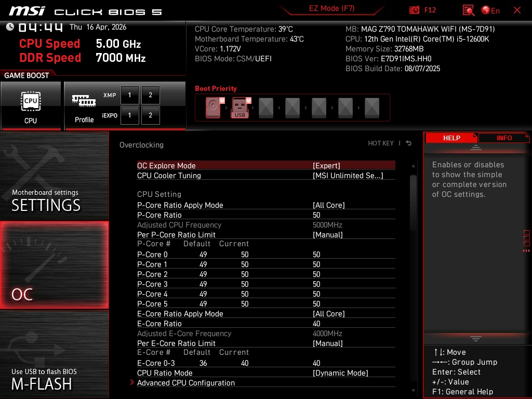Image resolution: width=532 pixels, height=399 pixels.
Task: Select the hard disk boot device icon
Action: [x=214, y=108]
